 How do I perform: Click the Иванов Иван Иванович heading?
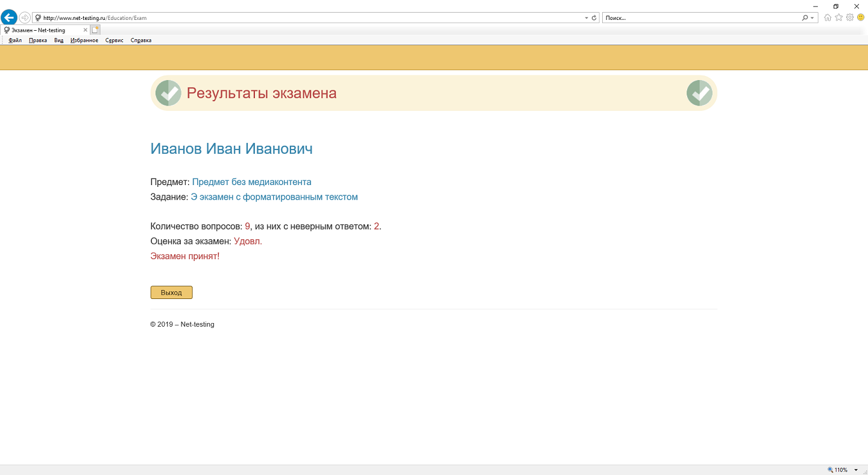pos(231,148)
